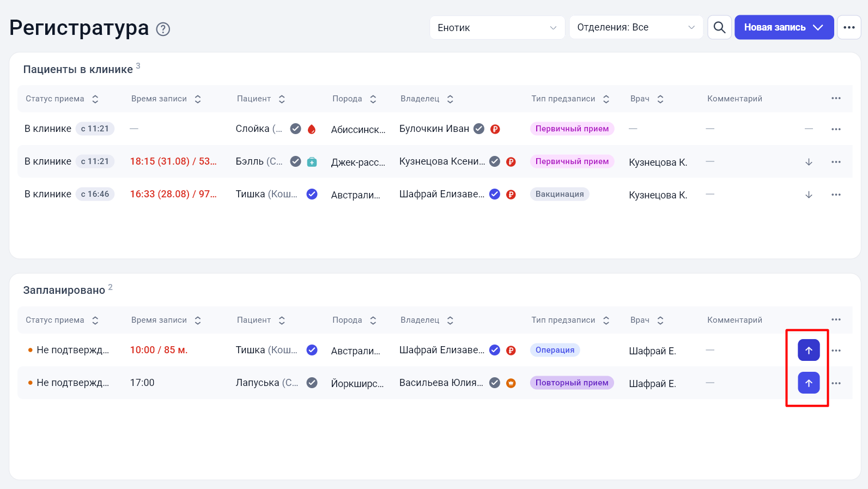This screenshot has height=489, width=868.
Task: Click the Вакцинация tag
Action: [560, 194]
